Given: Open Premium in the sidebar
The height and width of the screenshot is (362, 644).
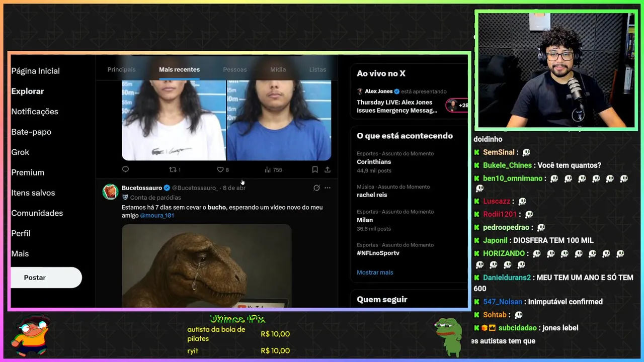Looking at the screenshot, I should 28,172.
